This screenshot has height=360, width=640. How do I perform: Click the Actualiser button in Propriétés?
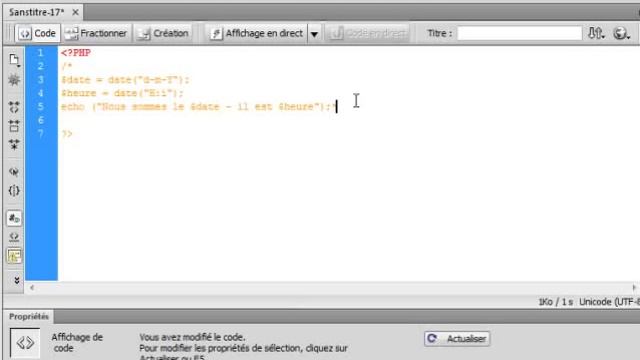(457, 338)
